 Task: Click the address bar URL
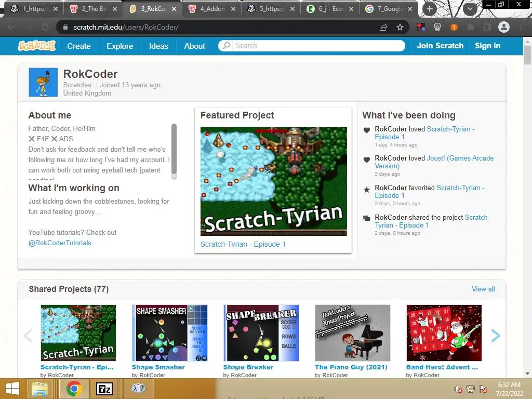click(x=126, y=27)
